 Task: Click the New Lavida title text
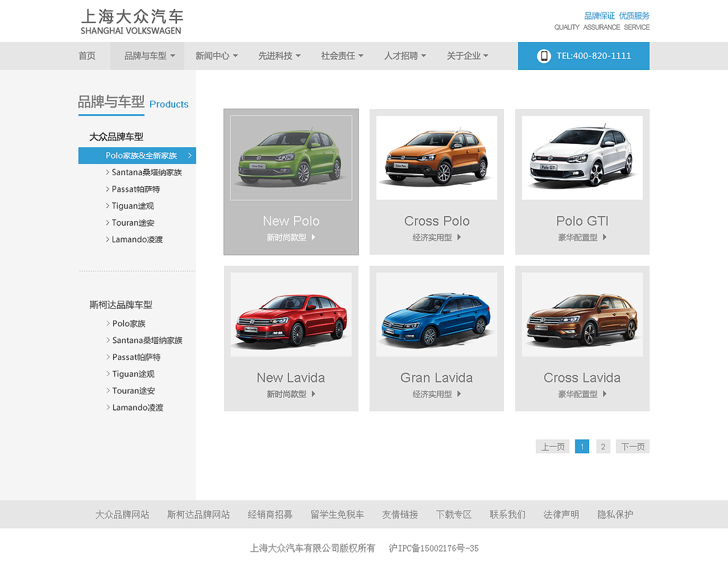(291, 378)
